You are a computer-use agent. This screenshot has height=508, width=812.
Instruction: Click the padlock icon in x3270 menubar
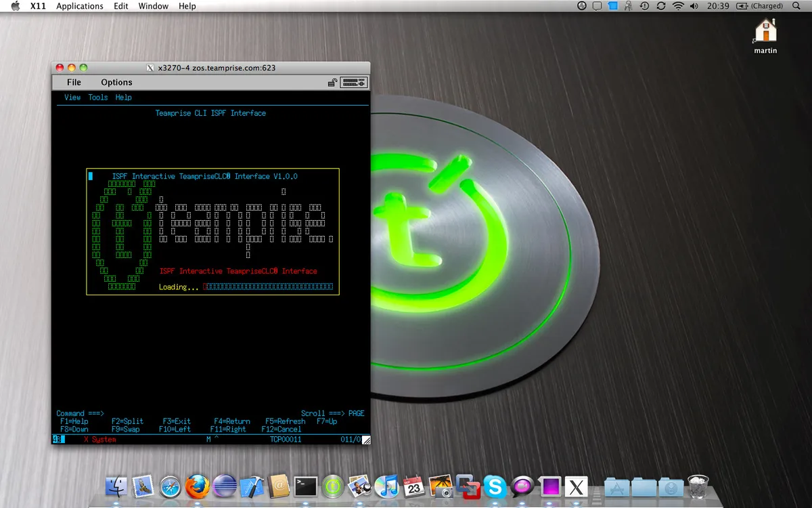coord(332,83)
